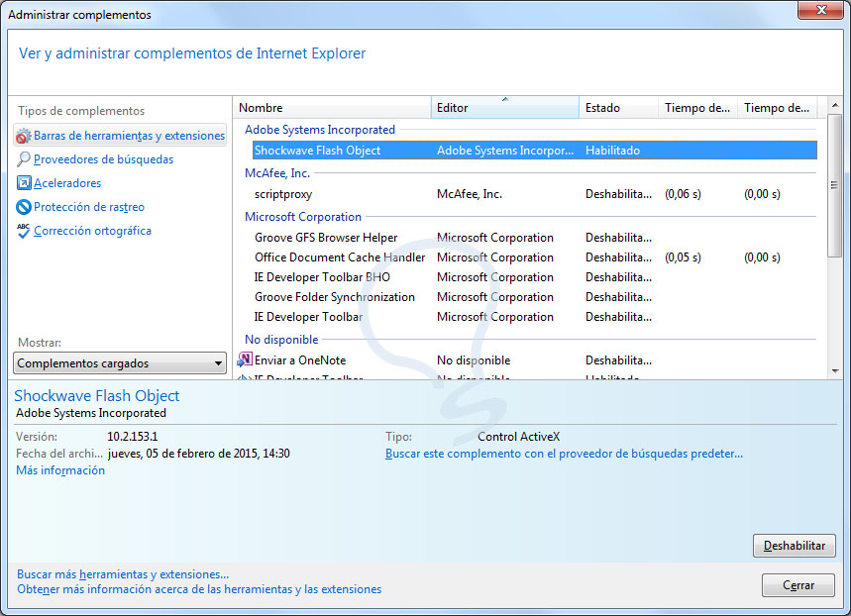This screenshot has width=851, height=616.
Task: Click the Protección de rastreo blocked icon
Action: (24, 207)
